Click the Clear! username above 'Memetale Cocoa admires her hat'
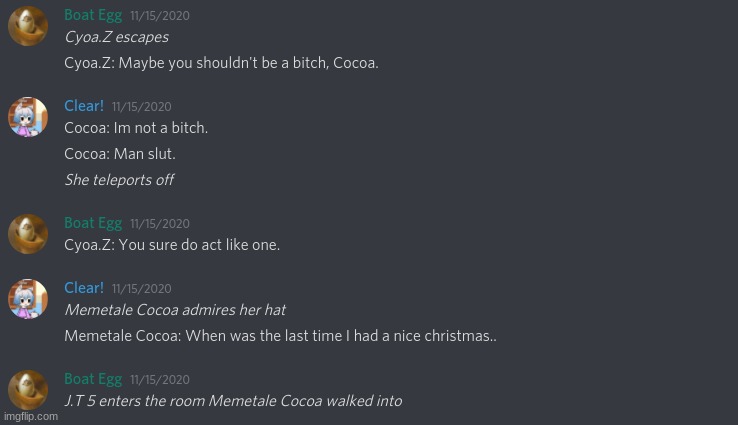The width and height of the screenshot is (738, 425). point(84,288)
